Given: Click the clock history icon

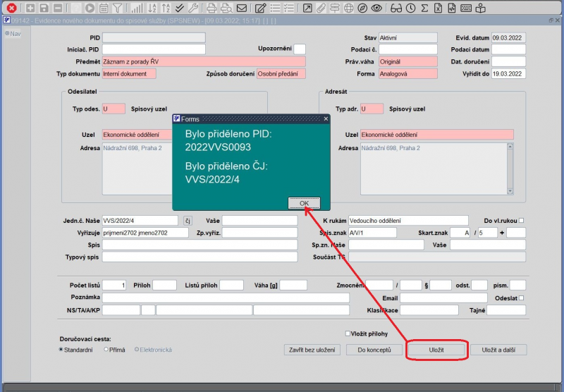Looking at the screenshot, I should 410,8.
